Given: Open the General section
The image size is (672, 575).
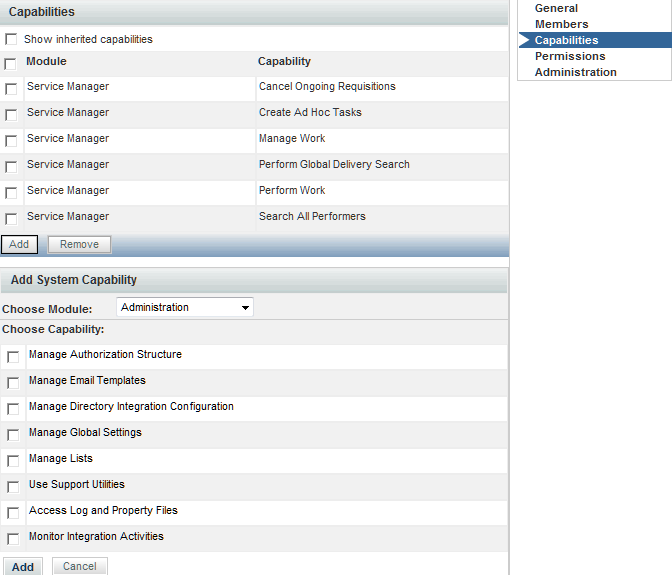Looking at the screenshot, I should pos(556,8).
